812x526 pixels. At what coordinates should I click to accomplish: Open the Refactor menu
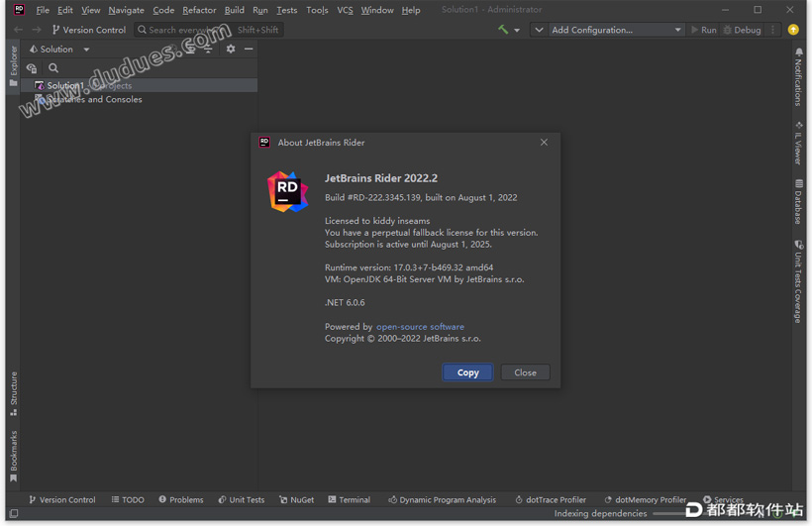199,10
